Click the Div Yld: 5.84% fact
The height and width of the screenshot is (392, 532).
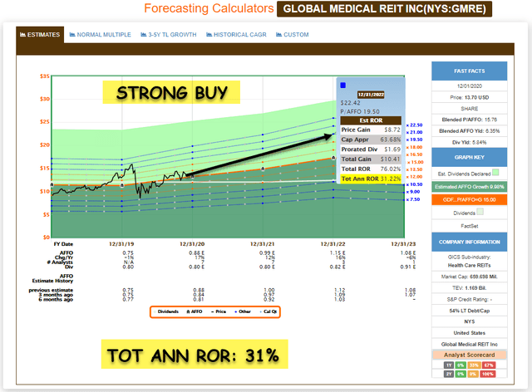coord(469,142)
